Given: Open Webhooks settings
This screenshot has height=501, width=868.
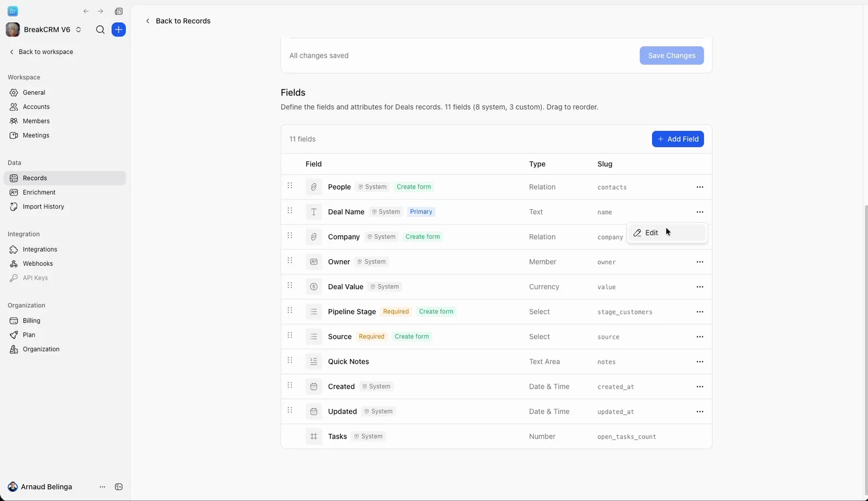Looking at the screenshot, I should click(65, 264).
